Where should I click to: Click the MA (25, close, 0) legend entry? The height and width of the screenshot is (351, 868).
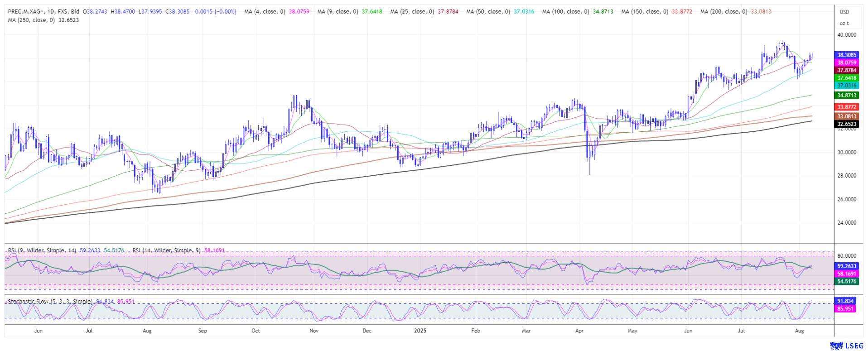point(412,11)
